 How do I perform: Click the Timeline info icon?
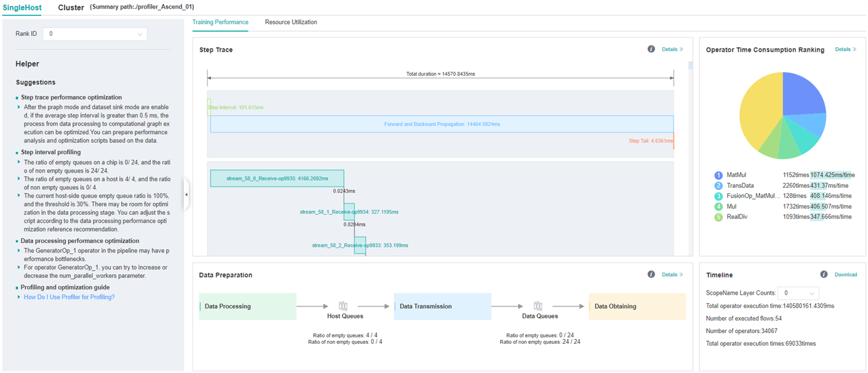[x=824, y=274]
